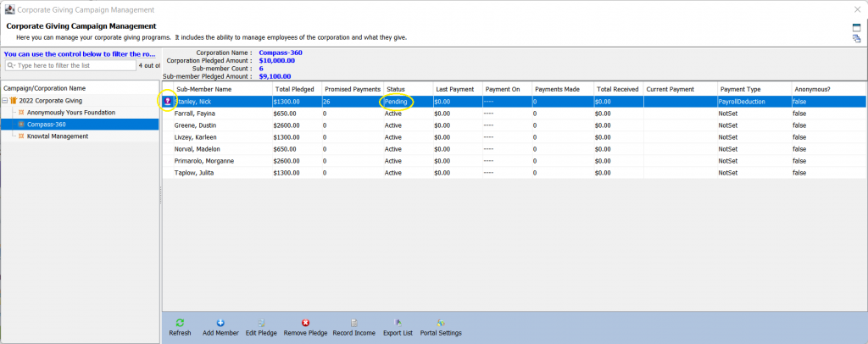Viewport: 868px width, 344px height.
Task: Sort by Anonymous? column header
Action: pyautogui.click(x=828, y=89)
